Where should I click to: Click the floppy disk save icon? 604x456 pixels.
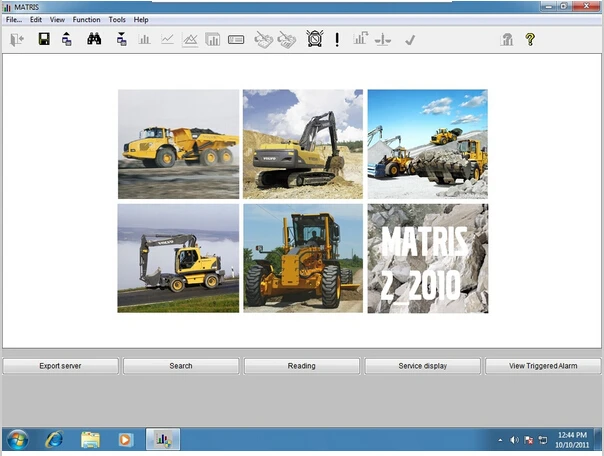click(44, 39)
